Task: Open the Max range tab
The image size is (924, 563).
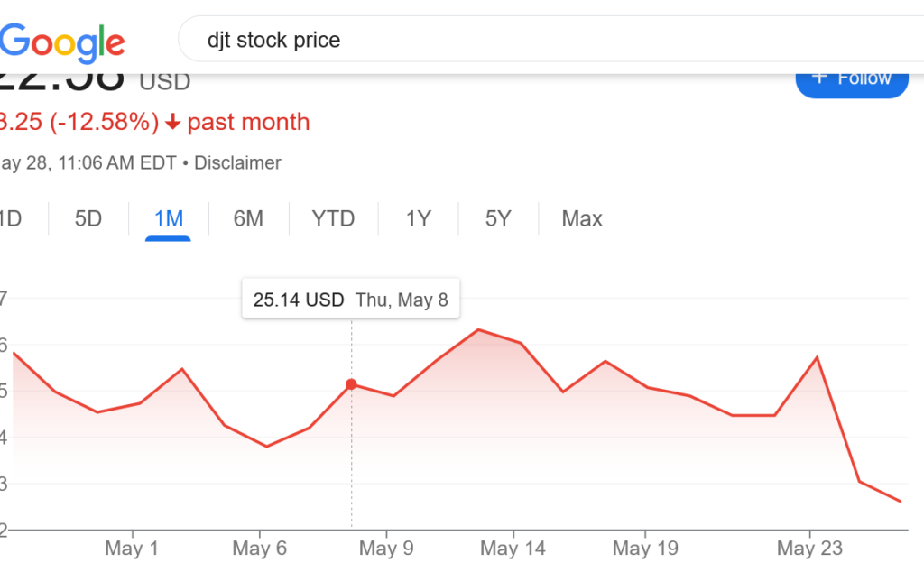Action: (x=582, y=218)
